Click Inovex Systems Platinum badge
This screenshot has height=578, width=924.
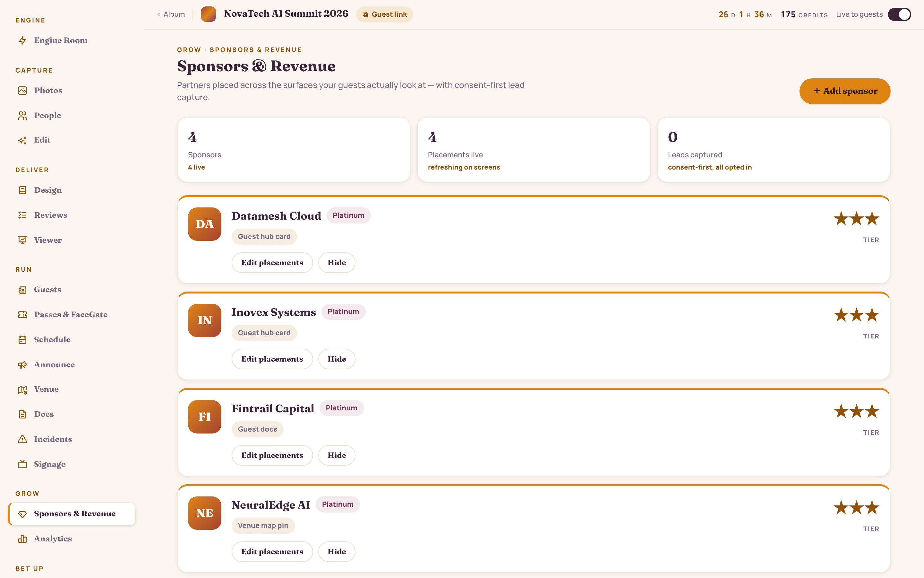point(343,311)
